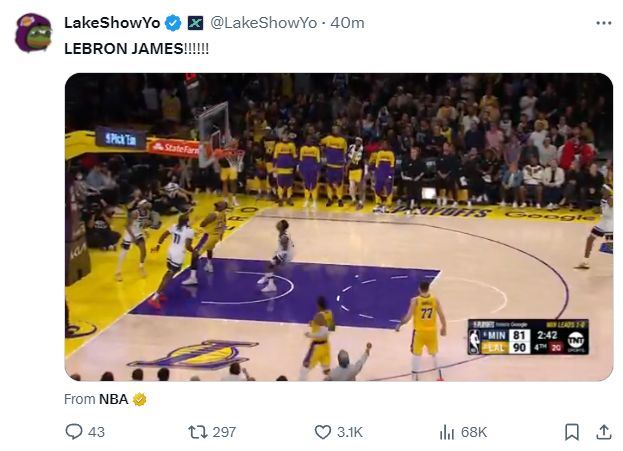This screenshot has height=451, width=623.
Task: Play the Lakers game video thumbnail
Action: click(338, 226)
